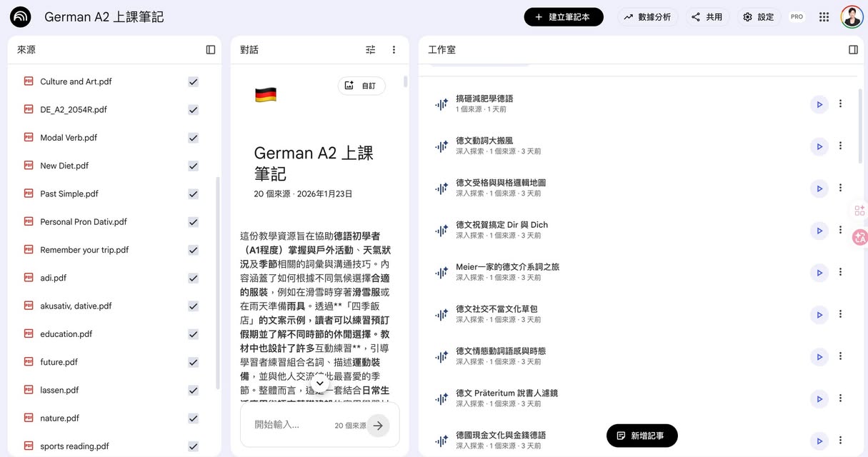Uncheck the Modal Verb.pdf source checkbox
This screenshot has height=457, width=868.
tap(193, 138)
